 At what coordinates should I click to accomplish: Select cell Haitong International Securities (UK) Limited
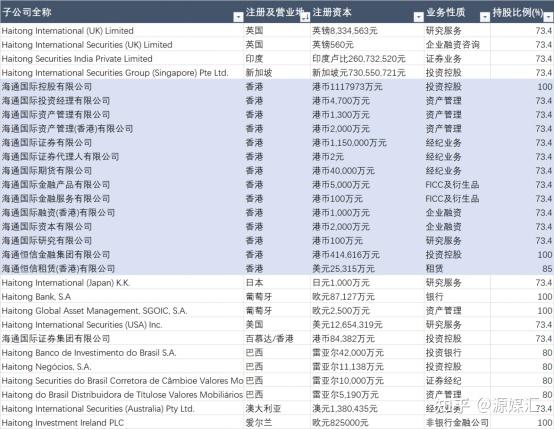tap(122, 45)
